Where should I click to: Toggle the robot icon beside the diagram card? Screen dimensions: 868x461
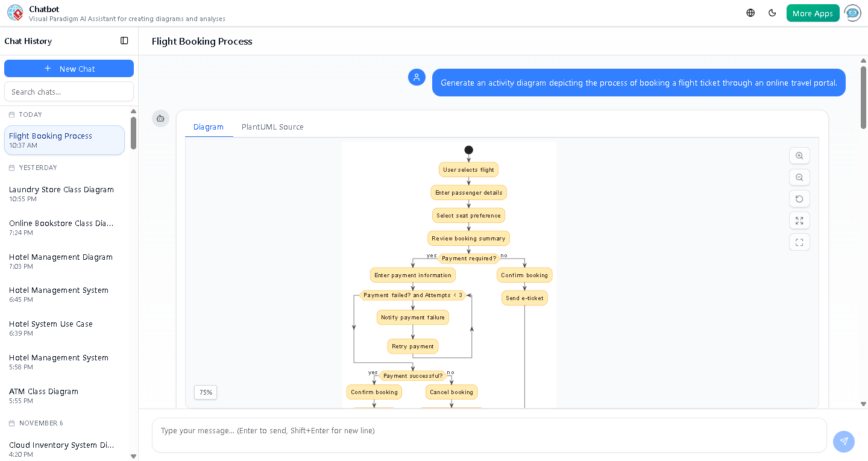(x=160, y=119)
